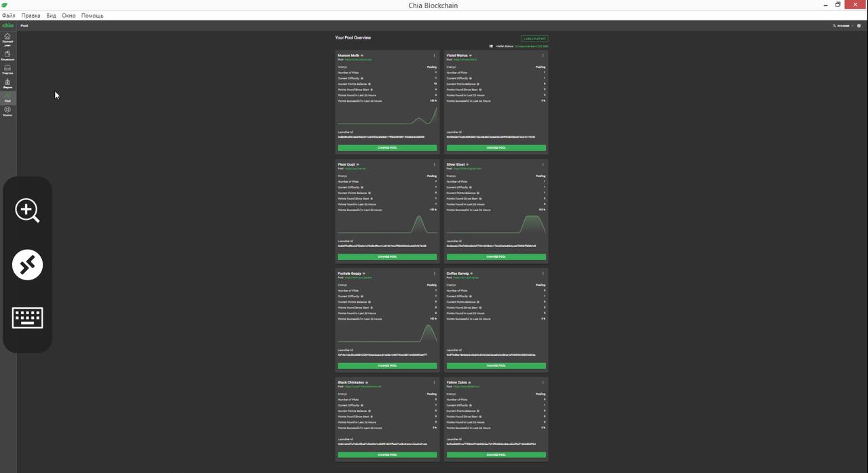Open Yellow Zebra card three-dot menu
868x473 pixels.
(x=543, y=383)
